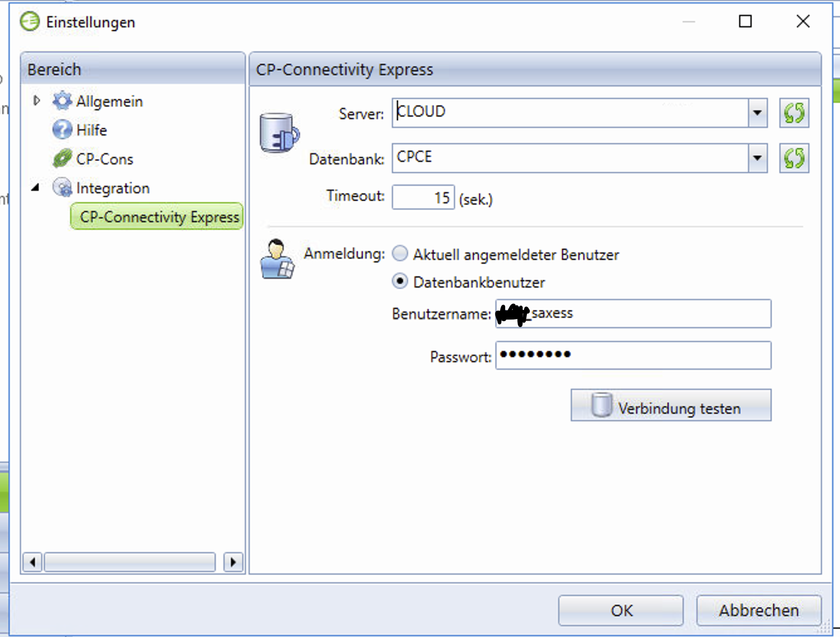Screen dimensions: 840x637
Task: Refresh the Datenbank list
Action: [x=794, y=158]
